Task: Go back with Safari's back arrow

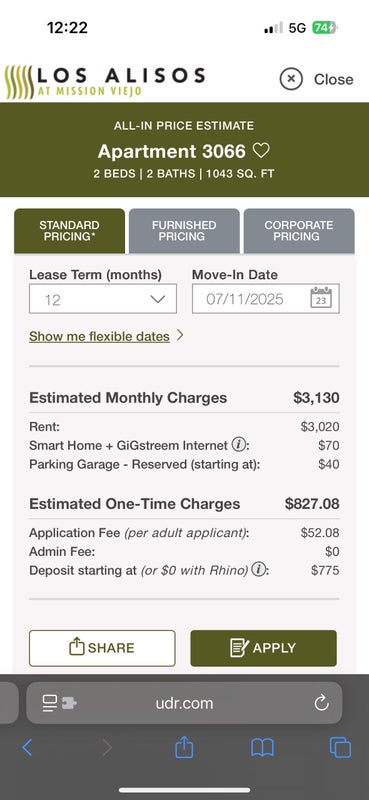Action: pos(28,747)
